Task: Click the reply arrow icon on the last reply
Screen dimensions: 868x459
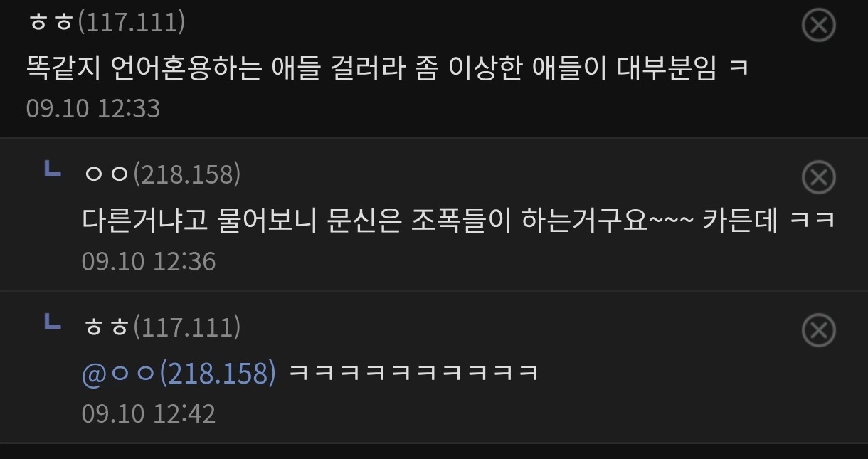Action: point(52,322)
